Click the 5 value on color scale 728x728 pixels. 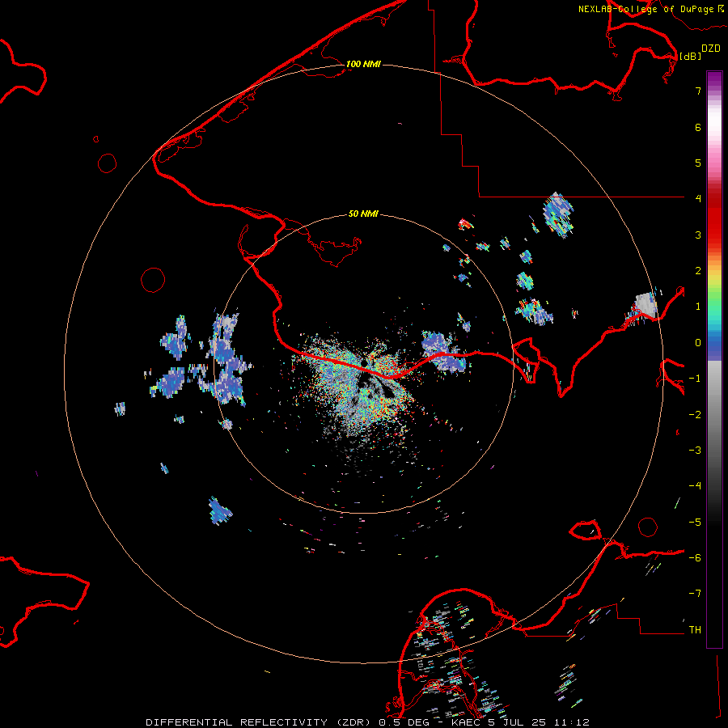pos(698,163)
